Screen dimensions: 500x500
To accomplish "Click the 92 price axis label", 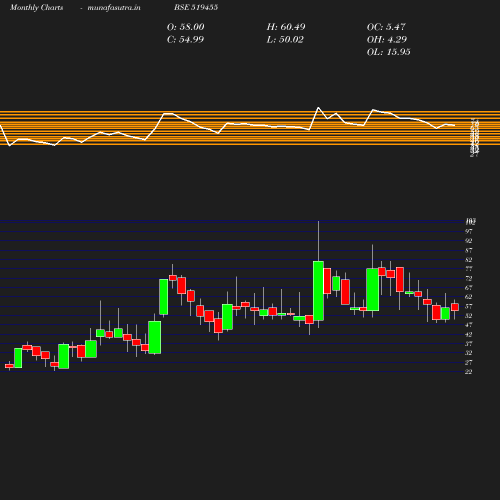I will (469, 241).
